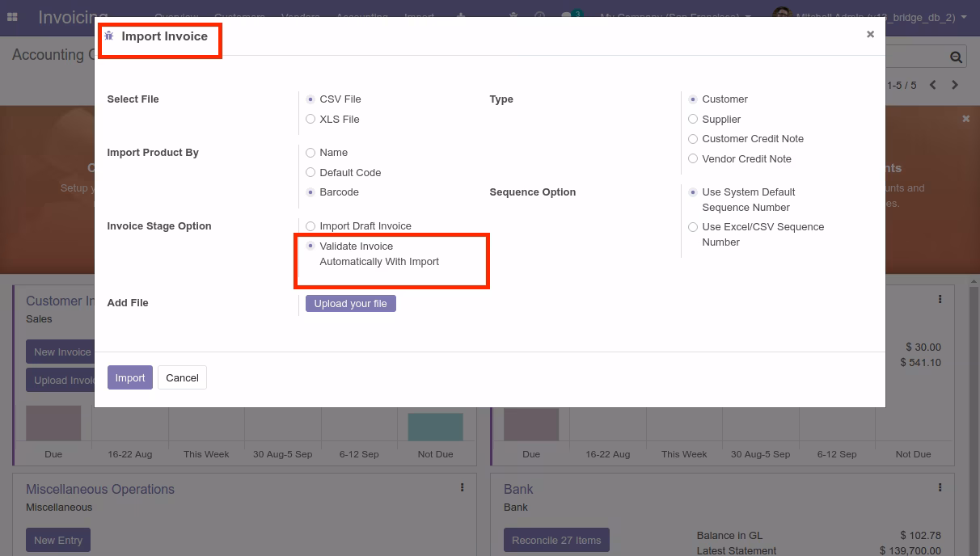Click the Due bar in Customer Invoices chart

click(53, 423)
